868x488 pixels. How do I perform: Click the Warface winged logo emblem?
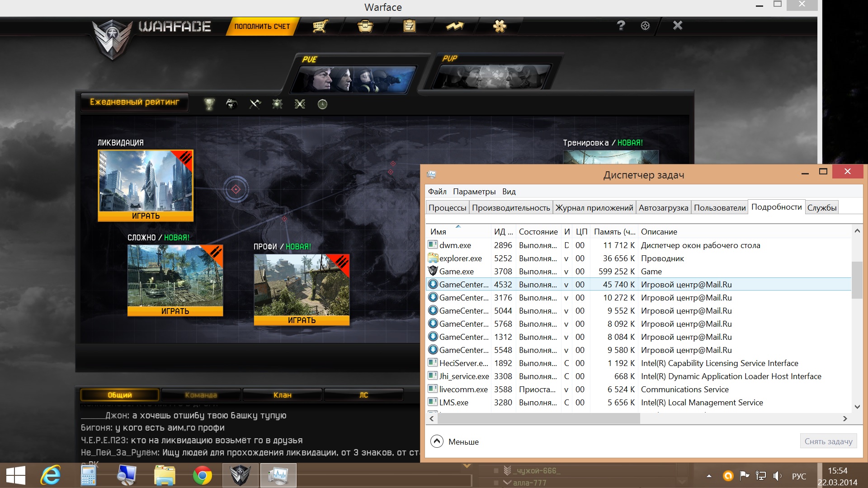pyautogui.click(x=112, y=40)
